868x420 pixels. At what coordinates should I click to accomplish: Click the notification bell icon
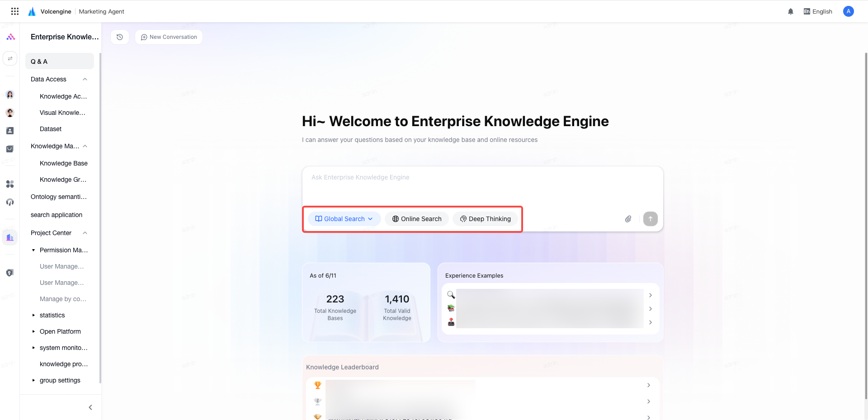click(x=791, y=12)
